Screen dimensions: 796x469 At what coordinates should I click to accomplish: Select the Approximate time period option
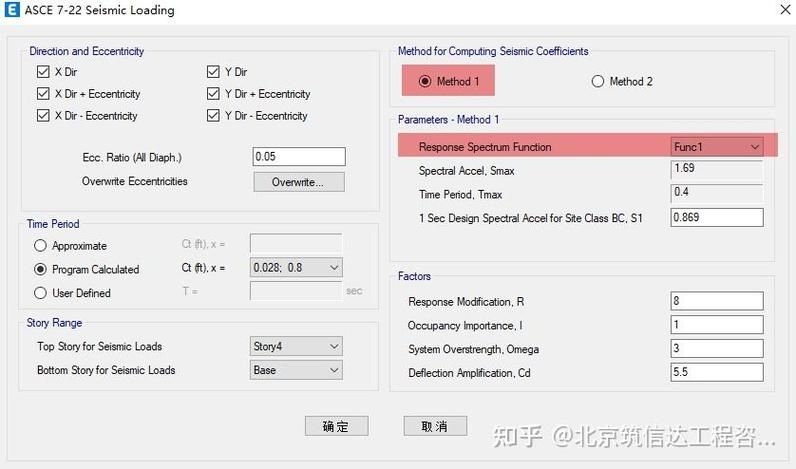coord(40,246)
